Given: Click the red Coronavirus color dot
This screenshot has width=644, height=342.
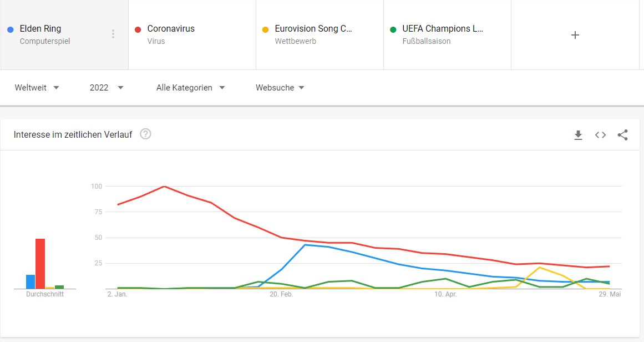Looking at the screenshot, I should (138, 29).
